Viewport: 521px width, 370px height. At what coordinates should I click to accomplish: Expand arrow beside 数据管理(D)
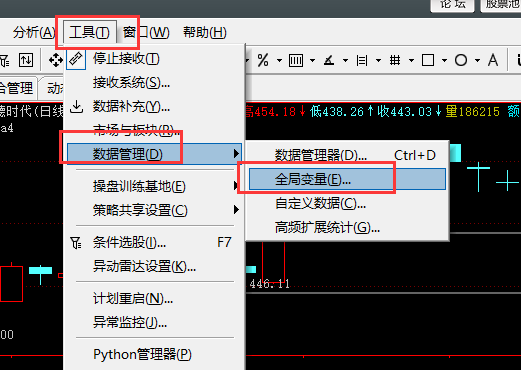point(236,154)
